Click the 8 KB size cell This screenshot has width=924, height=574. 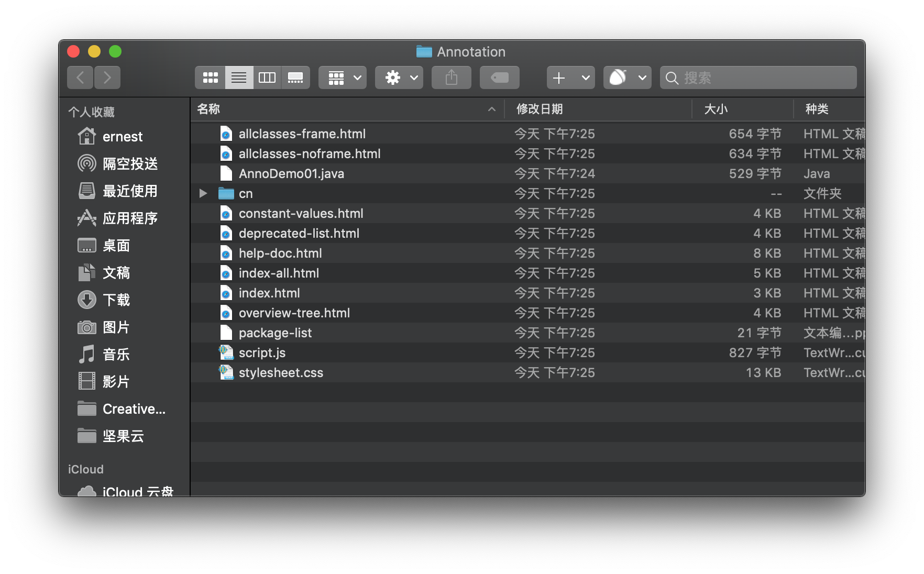pos(767,253)
